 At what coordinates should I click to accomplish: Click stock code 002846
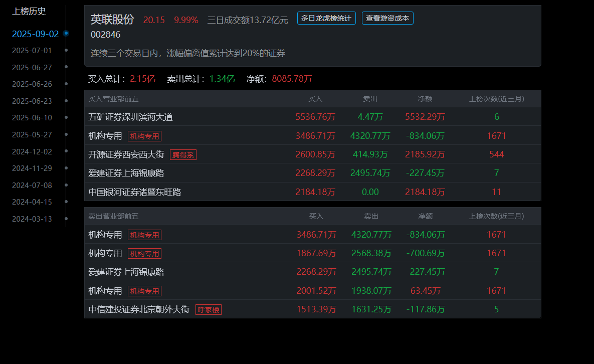(x=106, y=35)
